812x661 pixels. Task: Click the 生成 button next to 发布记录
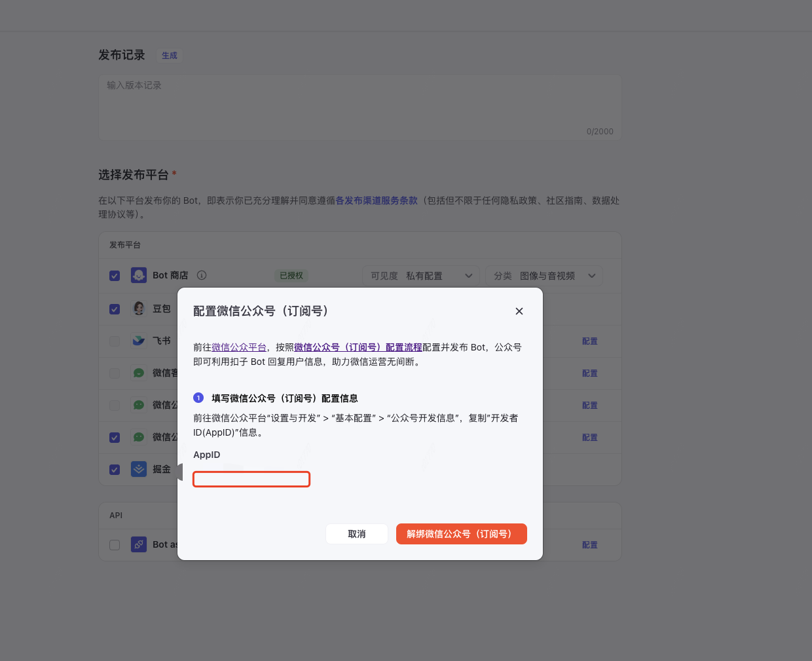pyautogui.click(x=170, y=56)
